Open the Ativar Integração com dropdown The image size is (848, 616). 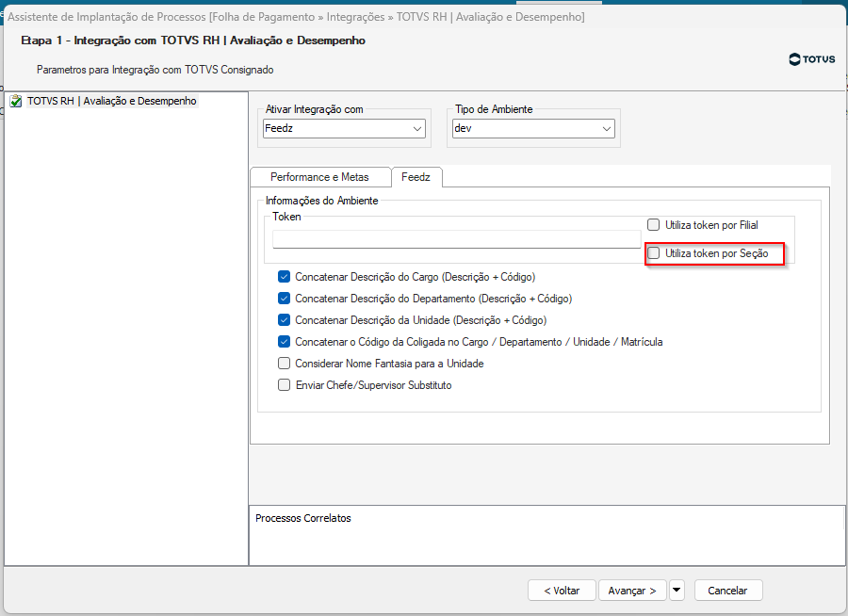coord(417,129)
